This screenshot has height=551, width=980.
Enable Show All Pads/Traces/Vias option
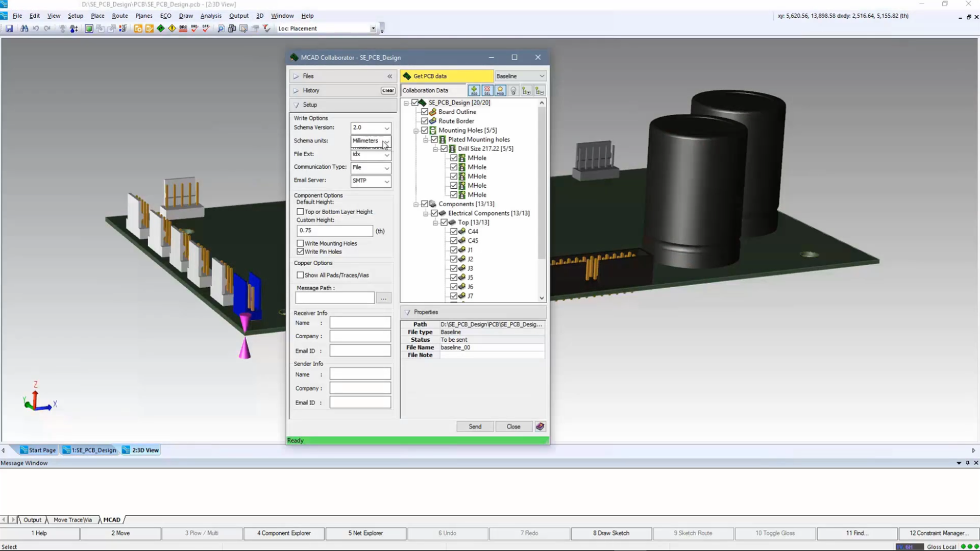tap(301, 274)
